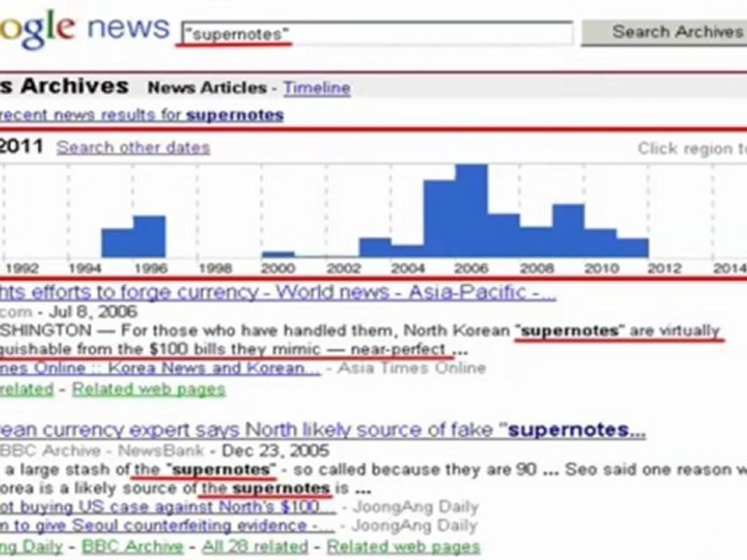Open headline about efforts to forge currency
Viewport: 747px width, 560px height.
click(x=279, y=292)
